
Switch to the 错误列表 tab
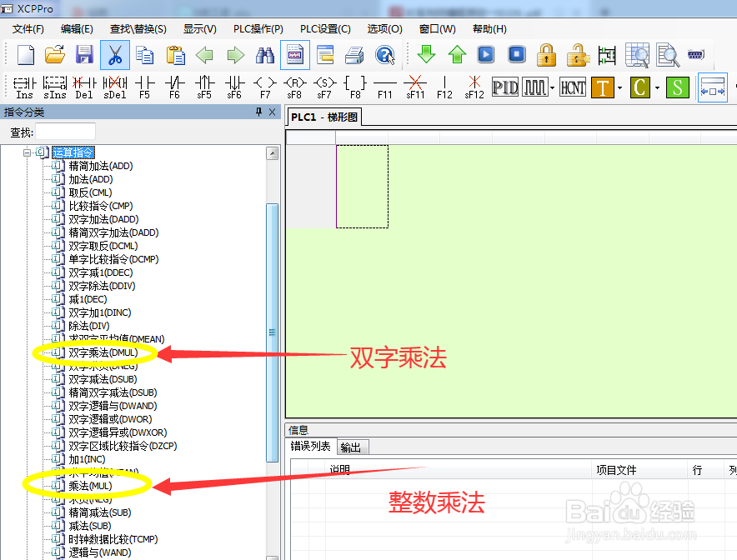(311, 446)
